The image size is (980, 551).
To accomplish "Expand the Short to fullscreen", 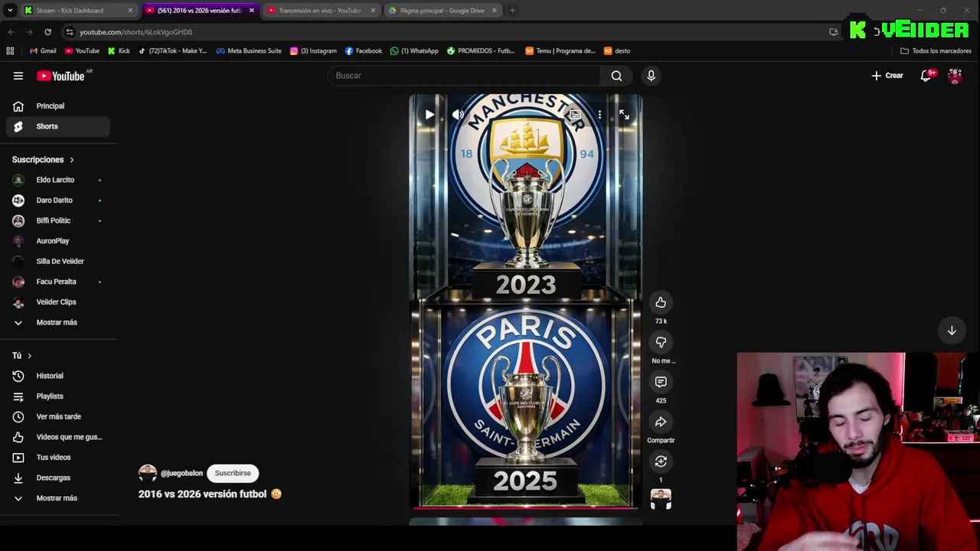I will tap(624, 115).
